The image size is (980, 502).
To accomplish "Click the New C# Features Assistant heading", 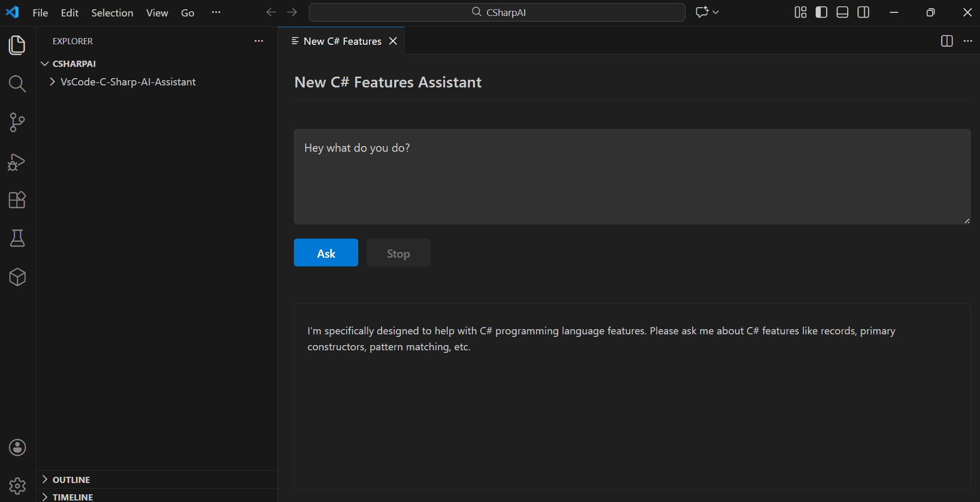I will (x=388, y=82).
